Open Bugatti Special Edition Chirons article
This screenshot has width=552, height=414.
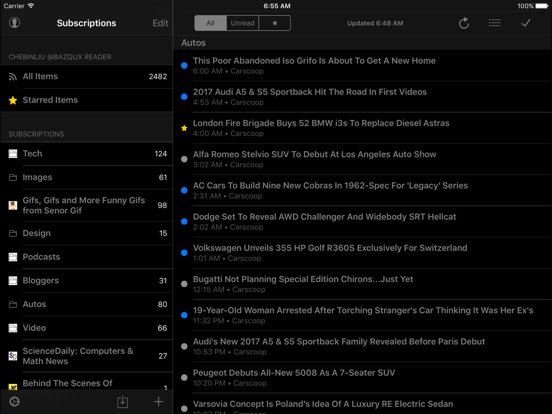click(x=363, y=284)
